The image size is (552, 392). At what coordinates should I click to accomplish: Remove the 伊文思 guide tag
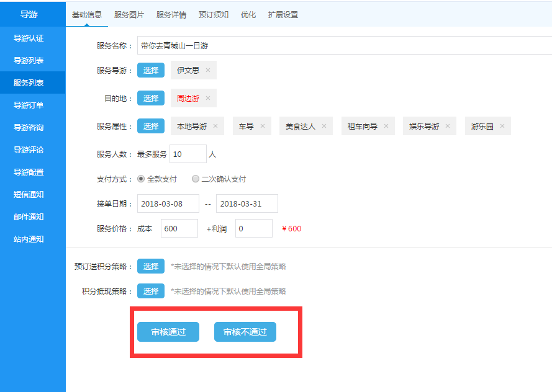[x=208, y=71]
